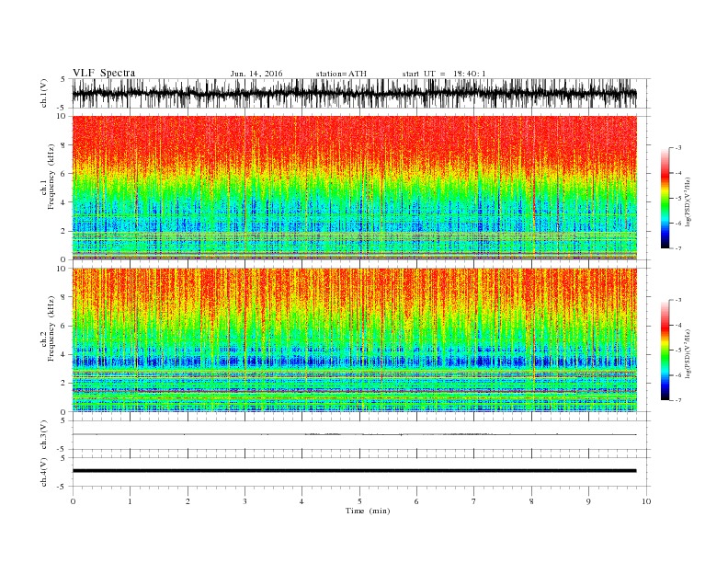Click the "VLF Spectra" plot title
This screenshot has width=728, height=563.
[104, 73]
